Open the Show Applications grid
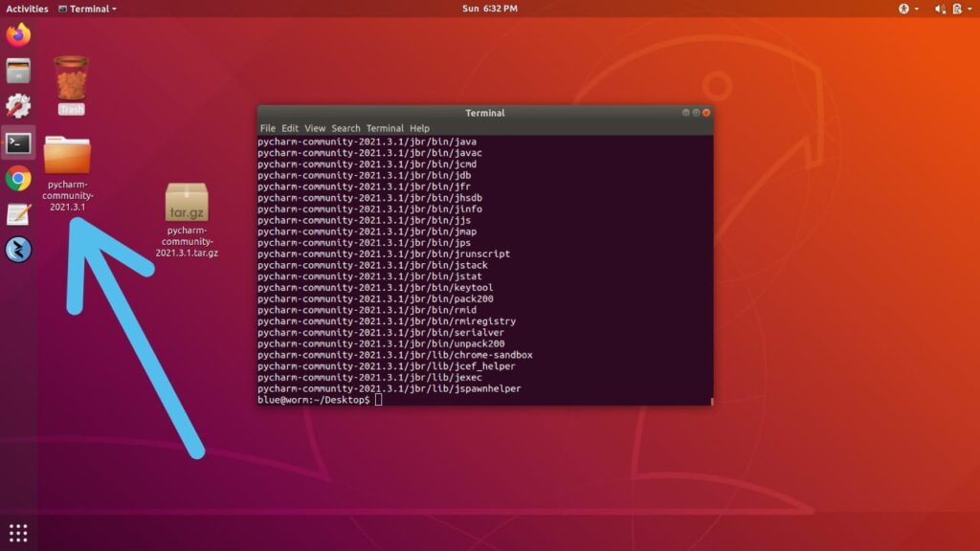The image size is (980, 551). point(17,533)
